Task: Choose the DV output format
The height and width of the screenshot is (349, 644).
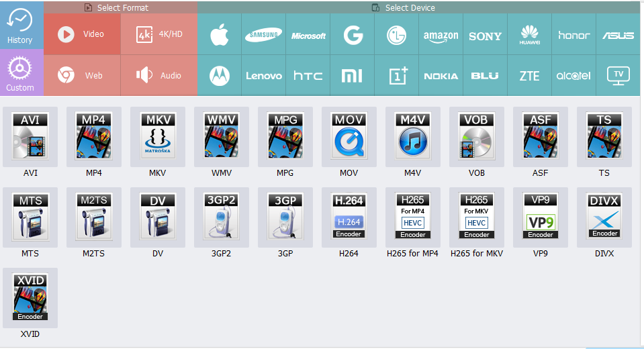Action: pyautogui.click(x=158, y=217)
